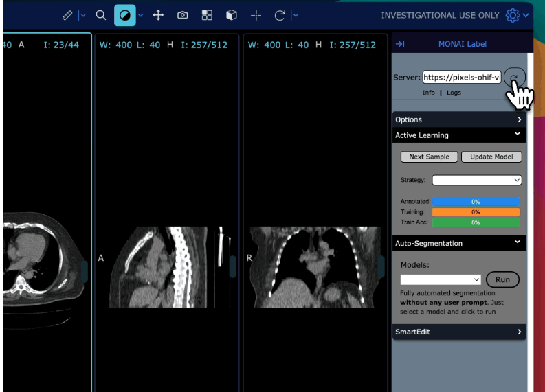Select the Crosshairs tool
The height and width of the screenshot is (392, 545).
click(256, 15)
